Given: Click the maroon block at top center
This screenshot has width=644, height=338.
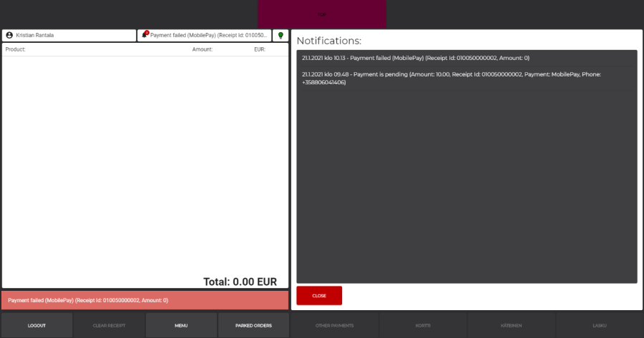Looking at the screenshot, I should [x=321, y=14].
